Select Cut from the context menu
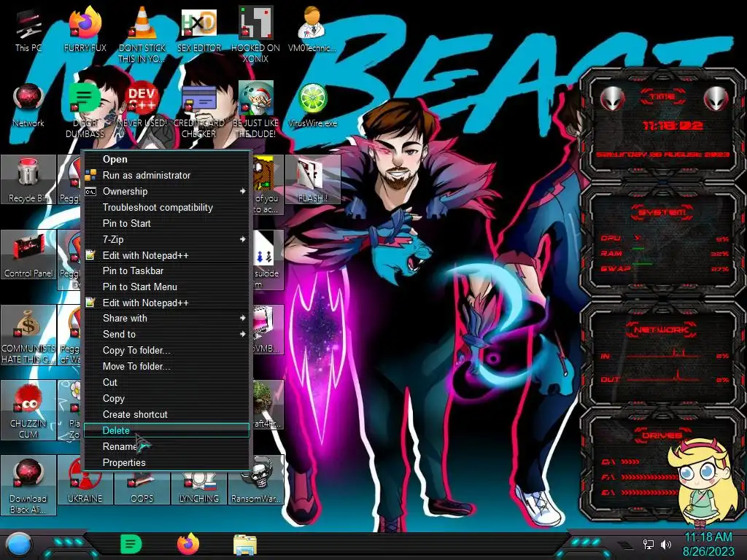The image size is (747, 560). tap(167, 382)
